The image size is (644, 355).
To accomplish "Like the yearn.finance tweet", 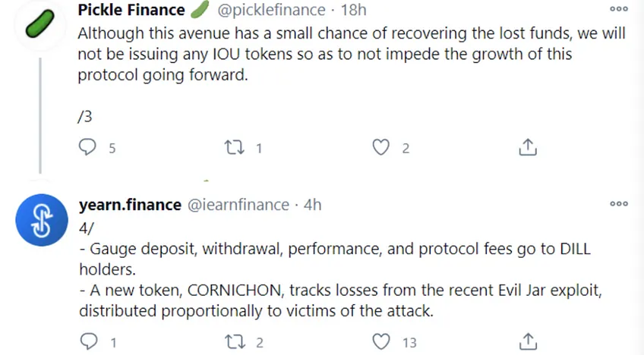I will 381,341.
